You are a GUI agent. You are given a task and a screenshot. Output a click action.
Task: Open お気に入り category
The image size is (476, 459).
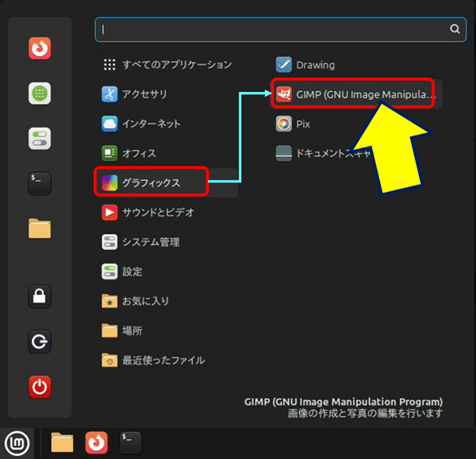click(167, 301)
